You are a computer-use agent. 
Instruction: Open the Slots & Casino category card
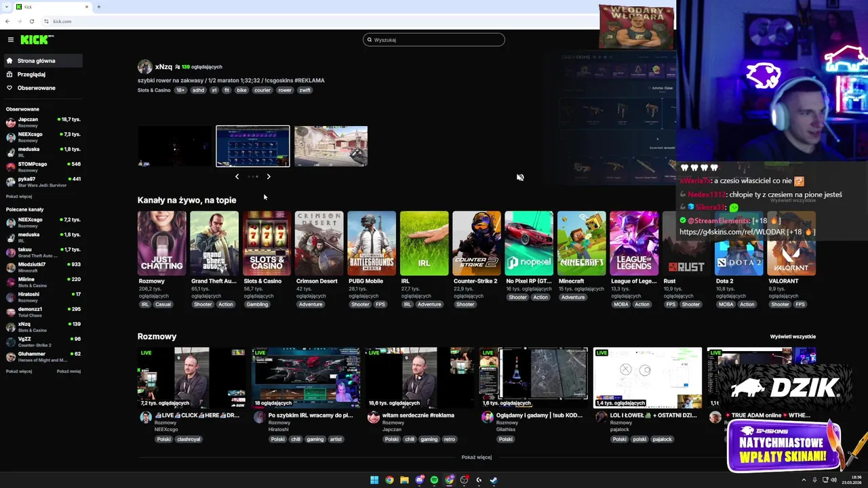click(267, 243)
